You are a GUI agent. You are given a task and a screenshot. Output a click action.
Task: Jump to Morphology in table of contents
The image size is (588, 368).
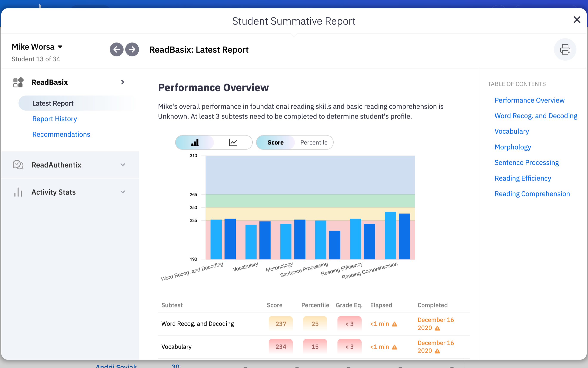tap(513, 147)
